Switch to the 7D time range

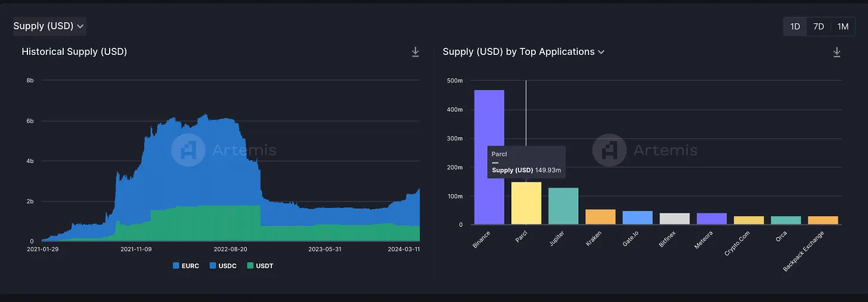pyautogui.click(x=819, y=26)
